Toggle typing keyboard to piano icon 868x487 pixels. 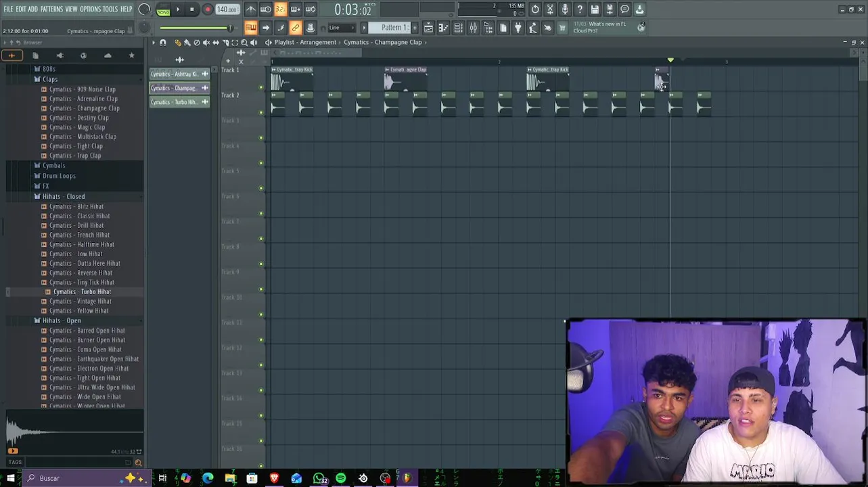(251, 28)
